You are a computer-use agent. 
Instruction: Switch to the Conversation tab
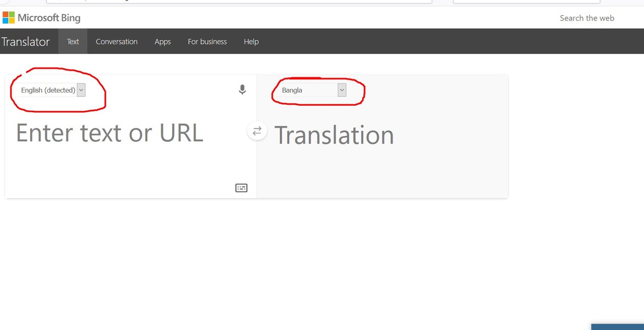[117, 41]
